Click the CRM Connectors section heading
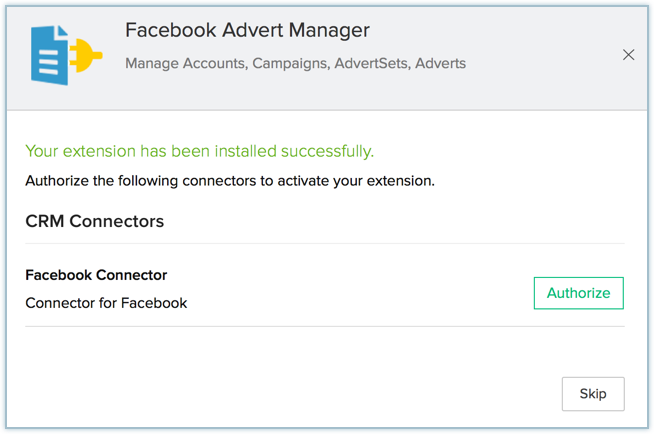The height and width of the screenshot is (434, 654). tap(95, 221)
